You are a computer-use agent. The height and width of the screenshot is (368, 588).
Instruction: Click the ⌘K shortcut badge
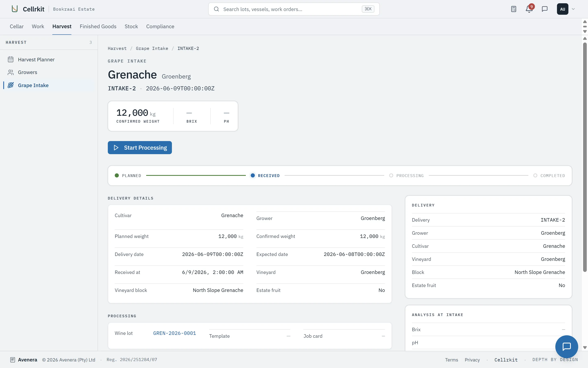[368, 9]
